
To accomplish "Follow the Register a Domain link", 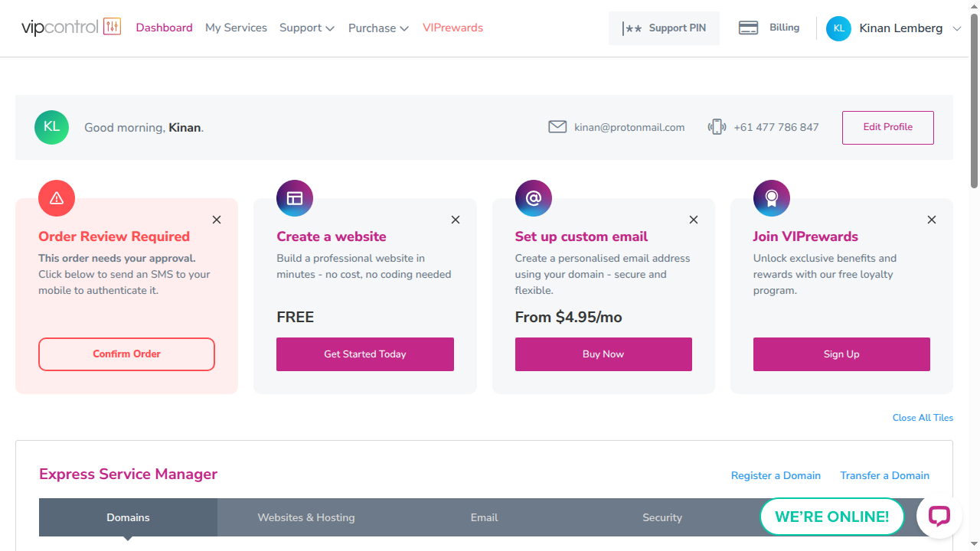I will click(776, 475).
